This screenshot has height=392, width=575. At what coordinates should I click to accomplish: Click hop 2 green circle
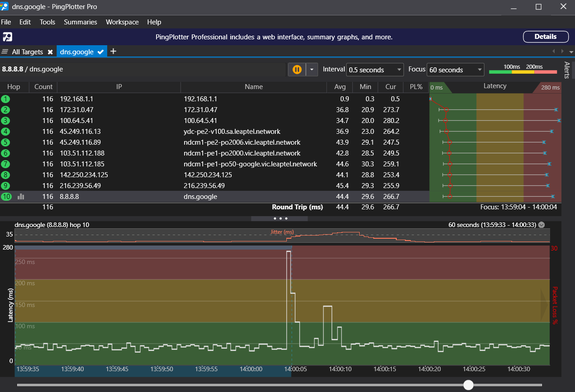(x=5, y=109)
